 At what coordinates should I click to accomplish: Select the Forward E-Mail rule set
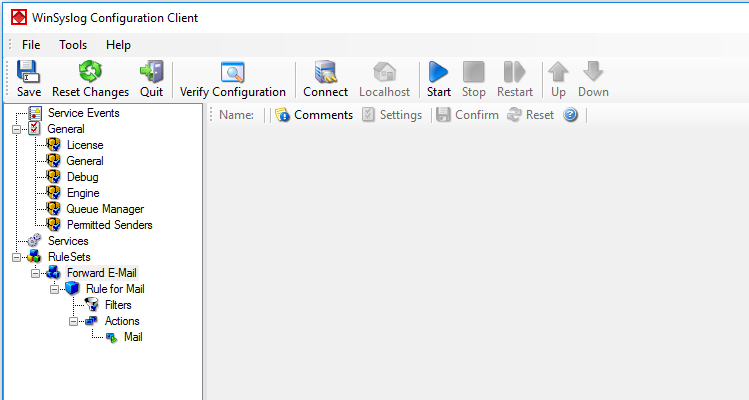[102, 273]
